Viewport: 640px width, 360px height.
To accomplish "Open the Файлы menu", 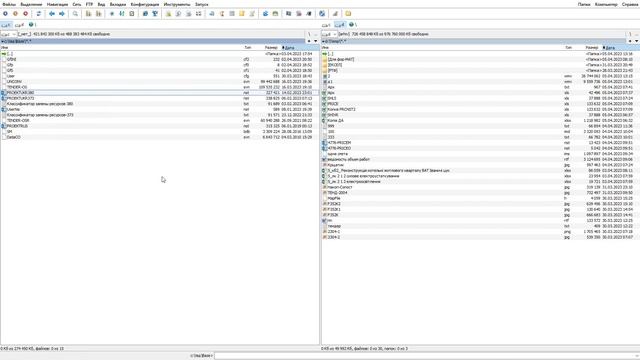I will (x=9, y=4).
